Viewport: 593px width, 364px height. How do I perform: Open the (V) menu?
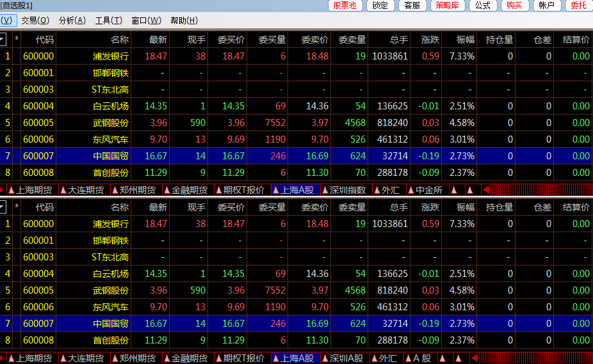tap(8, 20)
